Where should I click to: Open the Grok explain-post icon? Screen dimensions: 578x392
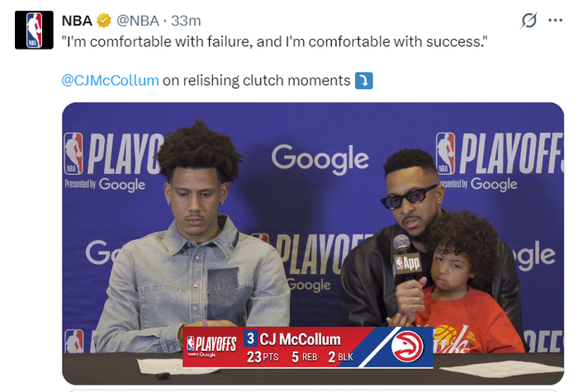[x=528, y=20]
